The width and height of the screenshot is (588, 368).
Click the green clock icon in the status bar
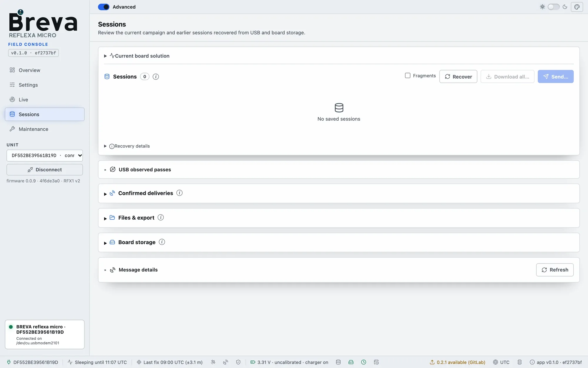pyautogui.click(x=364, y=362)
